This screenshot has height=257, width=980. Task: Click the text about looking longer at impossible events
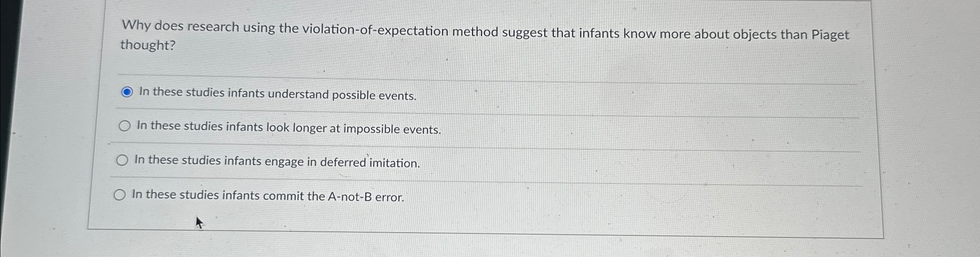[288, 128]
